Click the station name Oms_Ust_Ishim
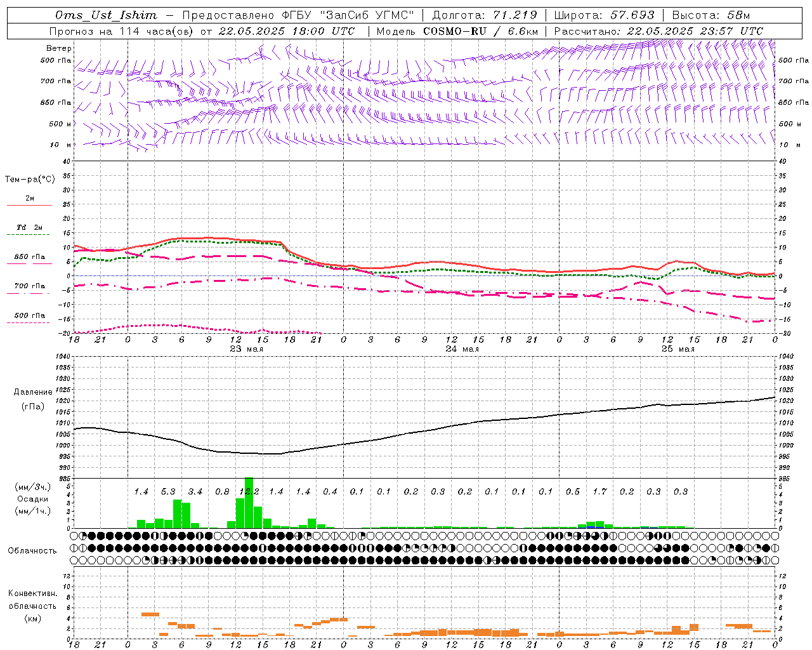Screen dimensions: 812x650 click(106, 15)
